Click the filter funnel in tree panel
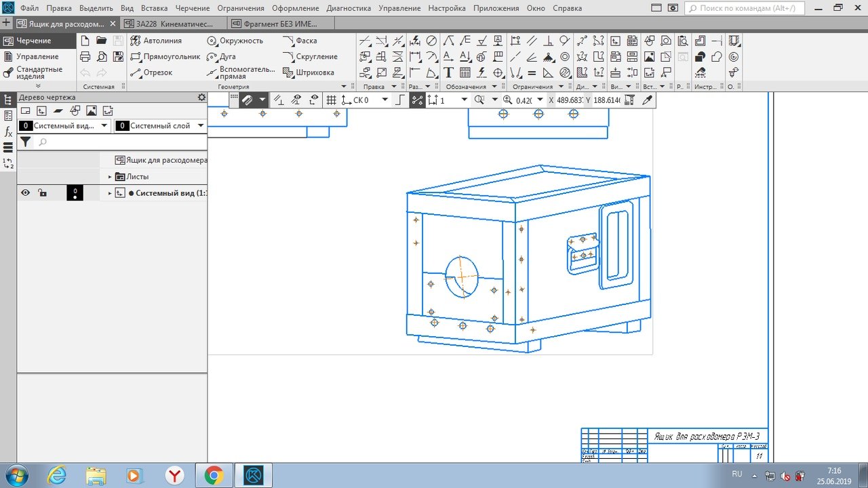 pyautogui.click(x=25, y=142)
